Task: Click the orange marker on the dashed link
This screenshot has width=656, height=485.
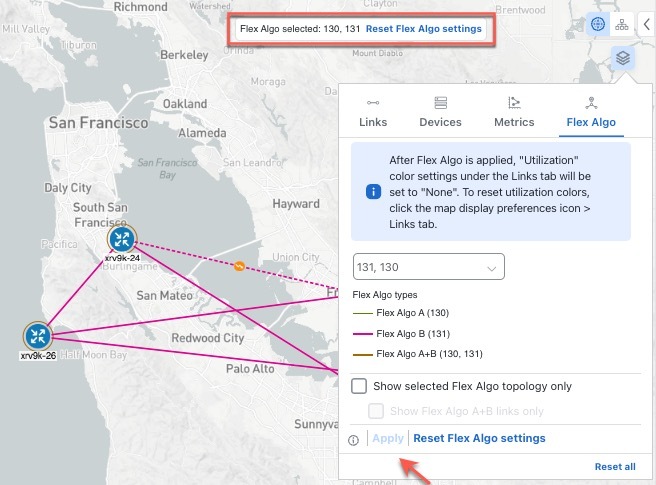Action: point(239,266)
